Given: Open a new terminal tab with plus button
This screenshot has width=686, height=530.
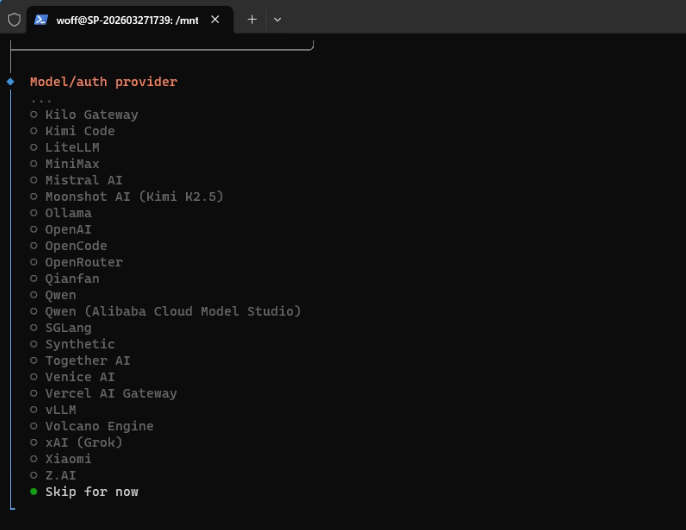Looking at the screenshot, I should tap(252, 19).
